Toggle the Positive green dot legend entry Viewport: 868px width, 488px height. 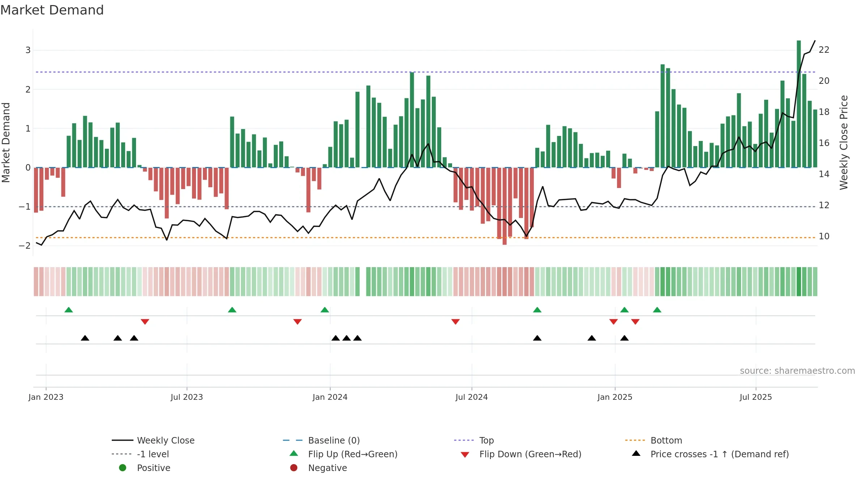145,468
